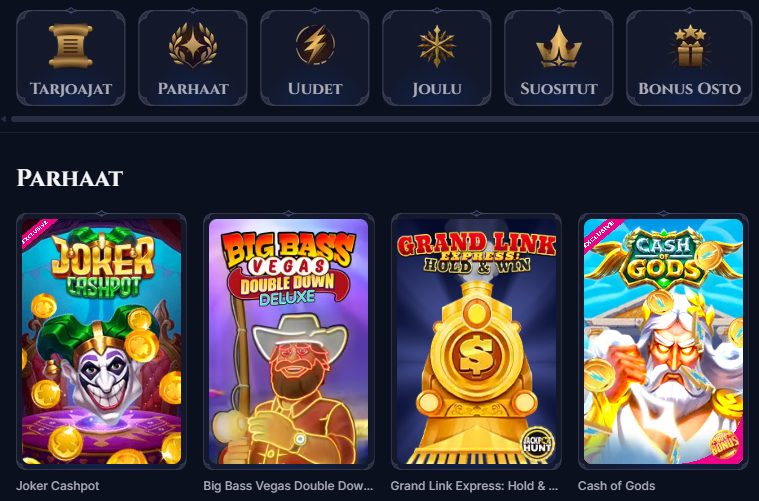Viewport: 759px width, 501px height.
Task: Open the Joulu snowflake icon category
Action: (437, 46)
